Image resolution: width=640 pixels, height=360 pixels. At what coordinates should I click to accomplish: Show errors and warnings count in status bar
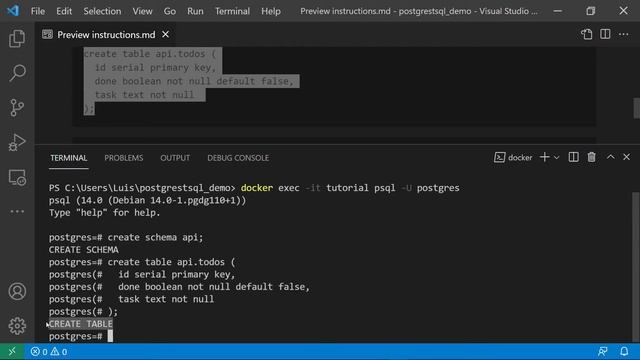tap(49, 351)
